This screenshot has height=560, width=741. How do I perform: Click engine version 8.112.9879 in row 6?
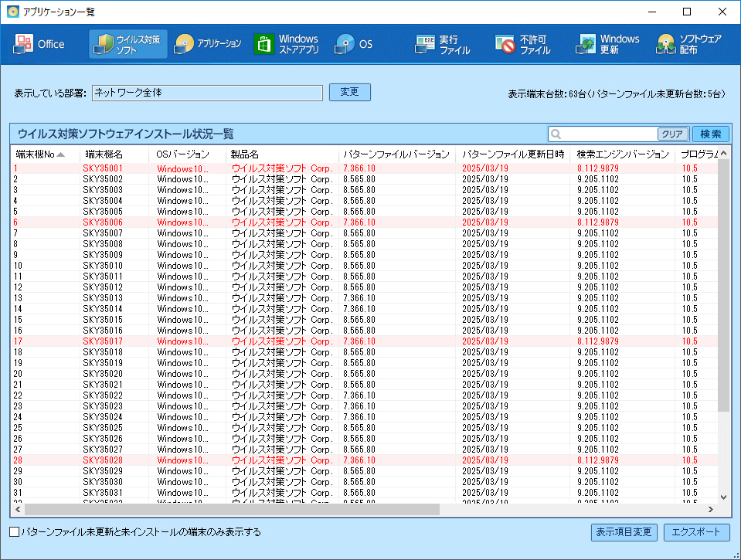(x=598, y=222)
